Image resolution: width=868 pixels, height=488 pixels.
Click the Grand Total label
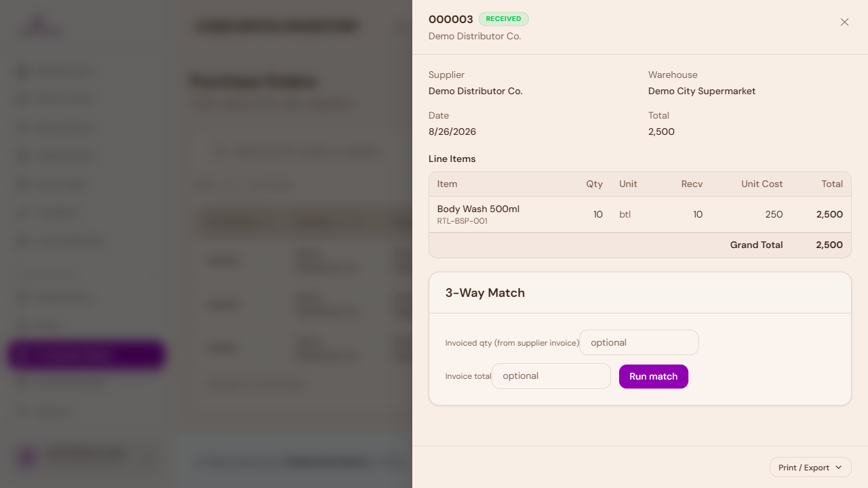pos(756,245)
